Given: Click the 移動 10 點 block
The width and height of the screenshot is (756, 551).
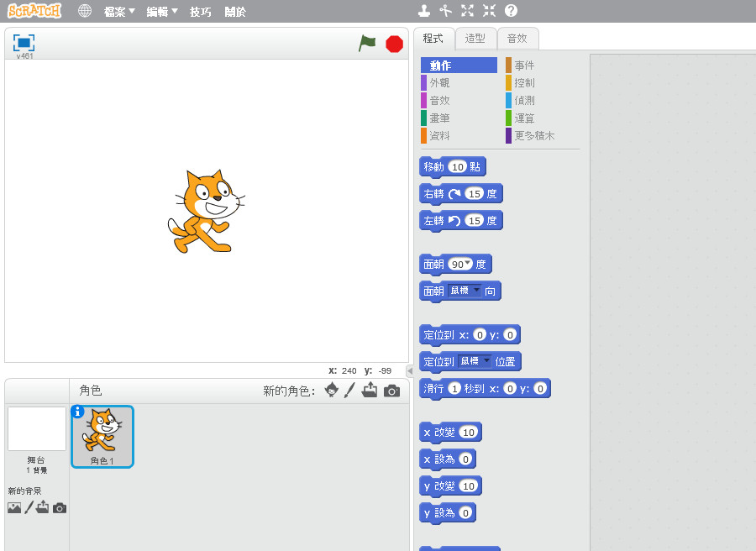Looking at the screenshot, I should tap(453, 167).
